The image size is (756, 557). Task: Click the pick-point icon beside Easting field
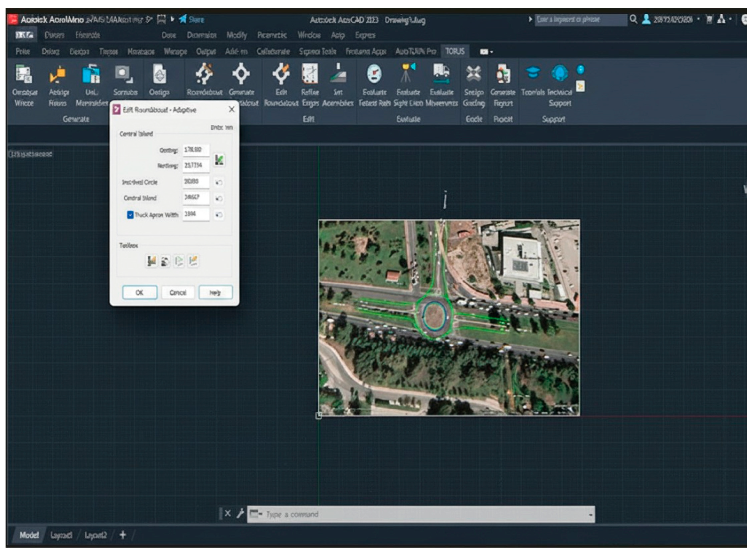click(219, 159)
